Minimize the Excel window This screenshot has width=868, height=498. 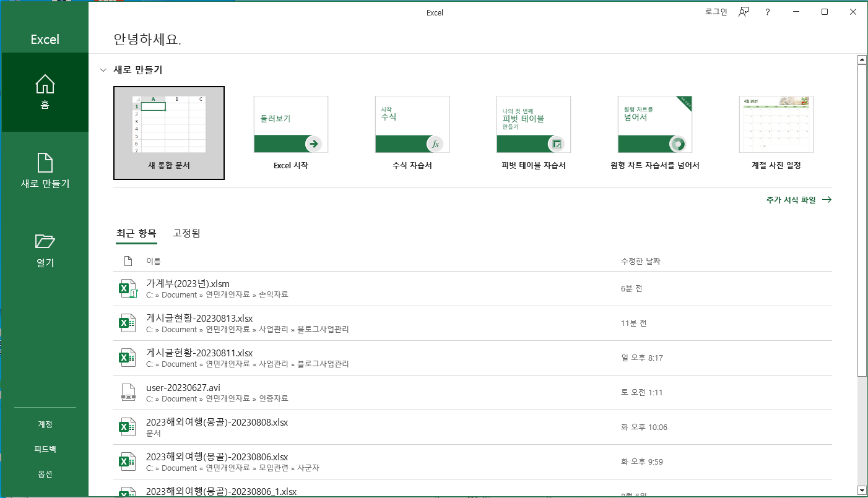(x=796, y=12)
